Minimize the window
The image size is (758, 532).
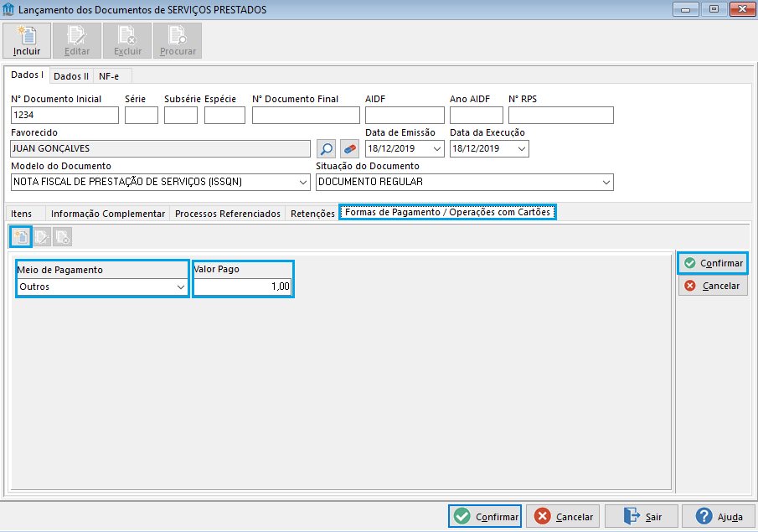pyautogui.click(x=685, y=9)
